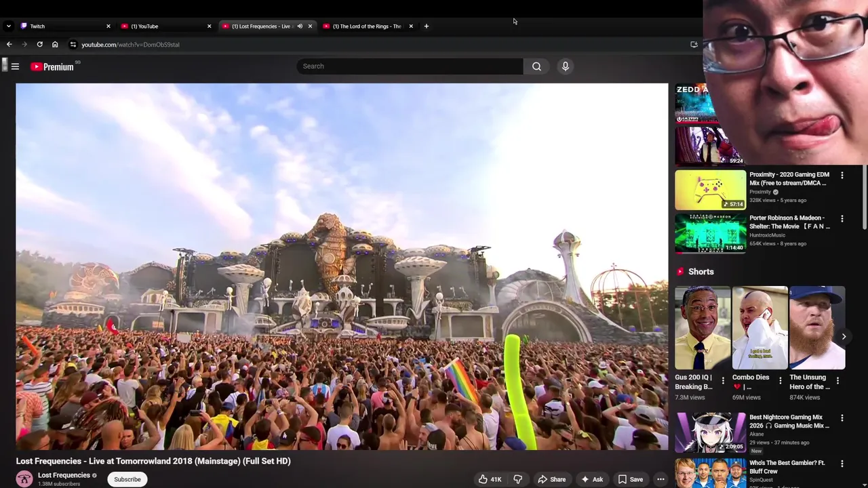Open Akane channel name under Nightcore mix
Screen dimensions: 868x488
[x=756, y=434]
